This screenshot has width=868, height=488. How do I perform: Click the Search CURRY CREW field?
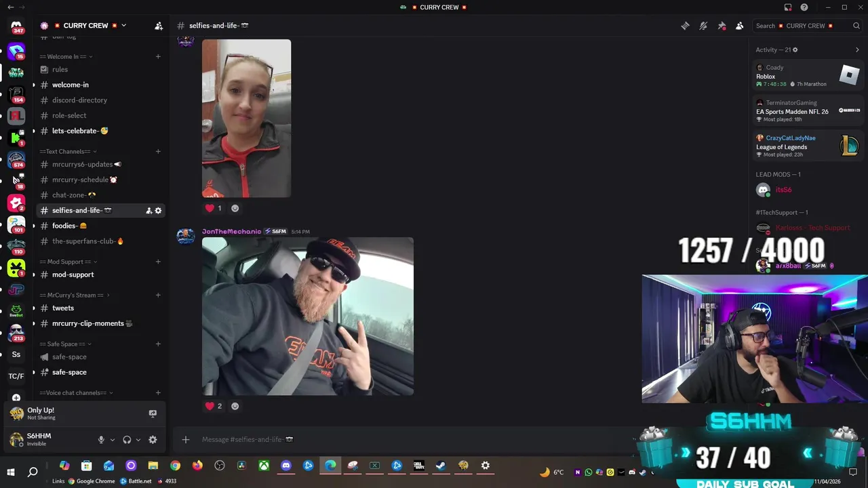[x=807, y=26]
